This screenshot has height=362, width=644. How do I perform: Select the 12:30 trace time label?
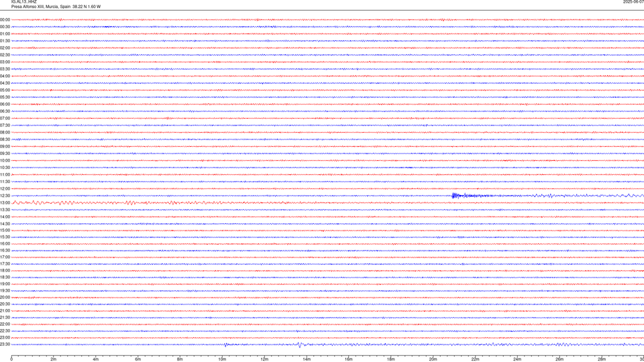(5, 196)
